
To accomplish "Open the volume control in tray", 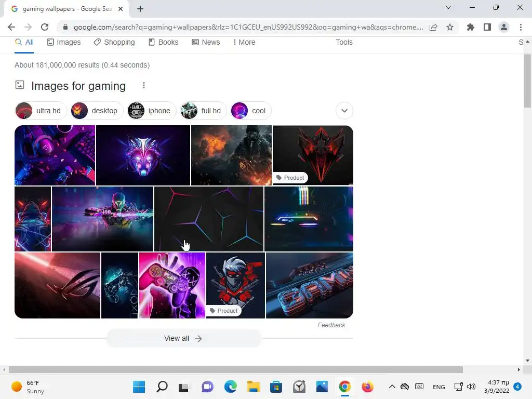I will 471,387.
